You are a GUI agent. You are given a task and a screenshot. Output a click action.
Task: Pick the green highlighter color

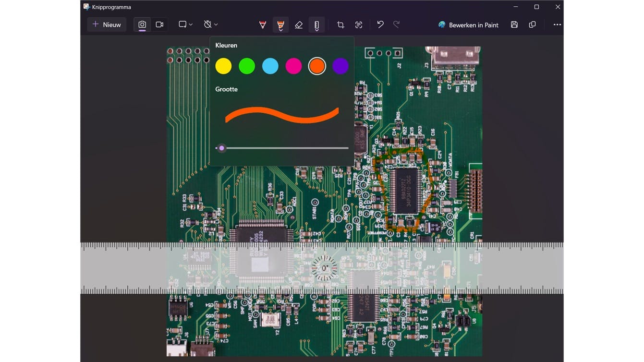pyautogui.click(x=247, y=66)
